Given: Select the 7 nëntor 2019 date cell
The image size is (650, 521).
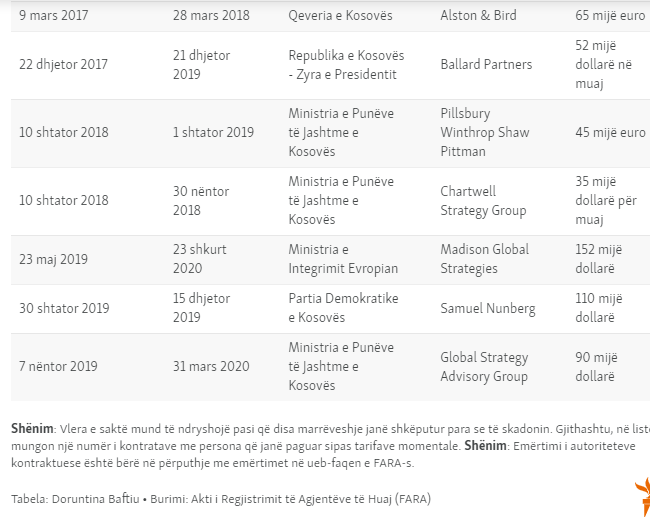Looking at the screenshot, I should click(x=59, y=366).
